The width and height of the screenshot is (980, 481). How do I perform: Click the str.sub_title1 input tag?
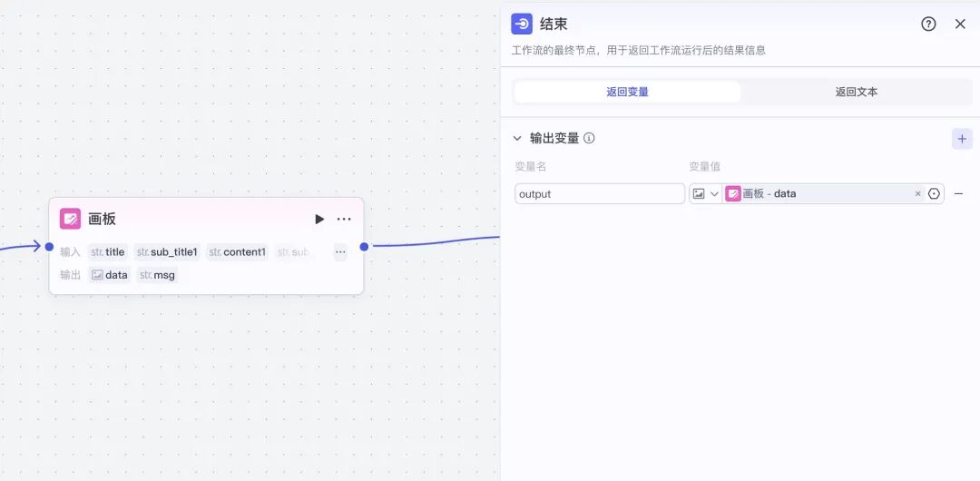168,252
